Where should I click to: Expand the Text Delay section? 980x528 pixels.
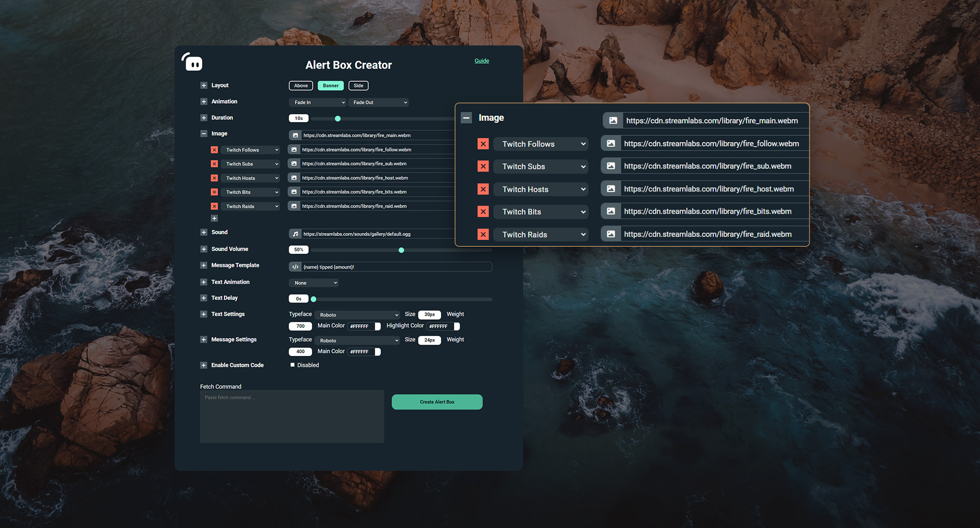tap(204, 298)
